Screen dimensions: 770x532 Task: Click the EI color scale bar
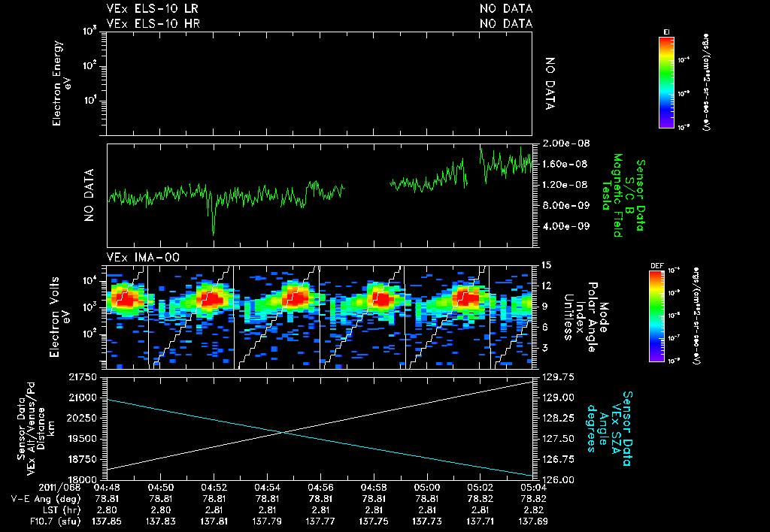pyautogui.click(x=666, y=83)
